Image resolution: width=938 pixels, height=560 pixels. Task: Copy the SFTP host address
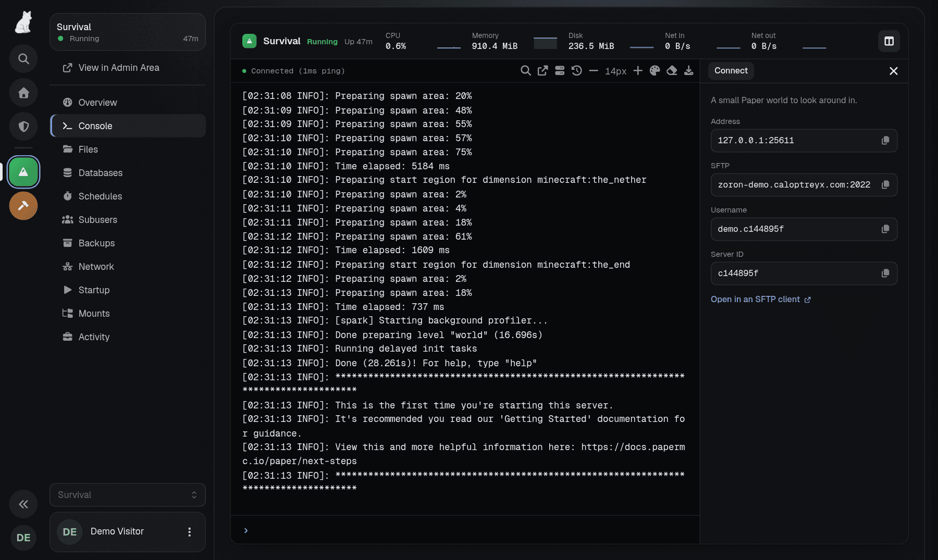[x=885, y=185]
